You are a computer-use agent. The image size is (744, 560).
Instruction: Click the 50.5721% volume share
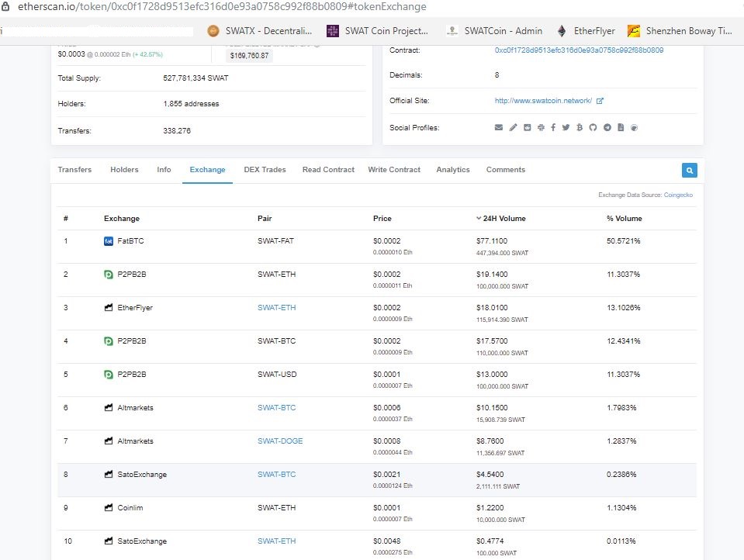tap(624, 241)
